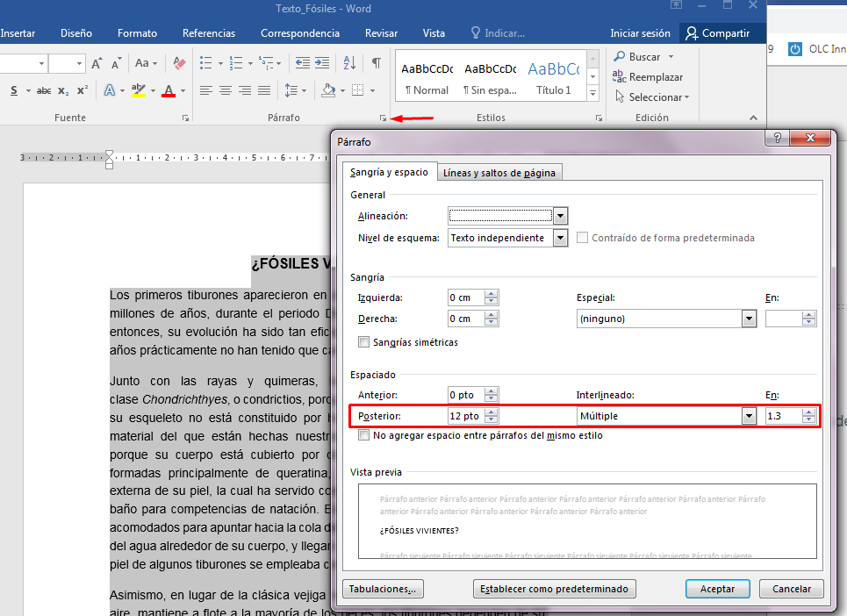Screen dimensions: 847x616
Task: Click Establecer como predeterminado button
Action: click(554, 589)
